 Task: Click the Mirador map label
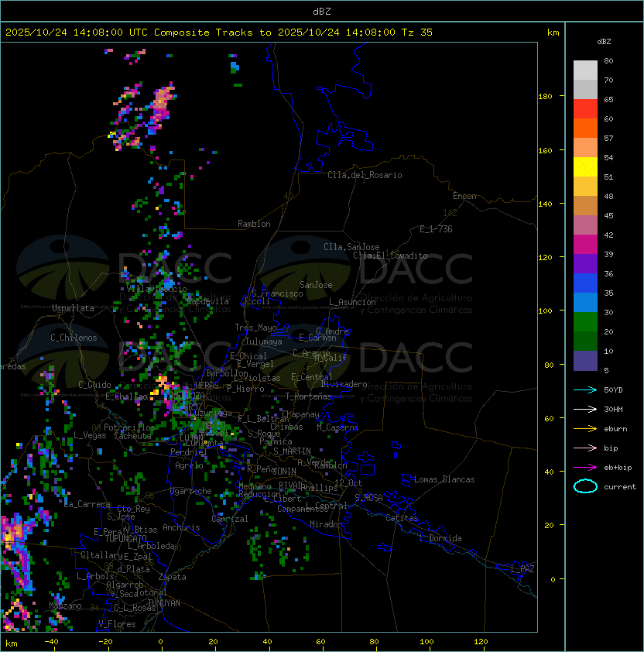pyautogui.click(x=326, y=524)
